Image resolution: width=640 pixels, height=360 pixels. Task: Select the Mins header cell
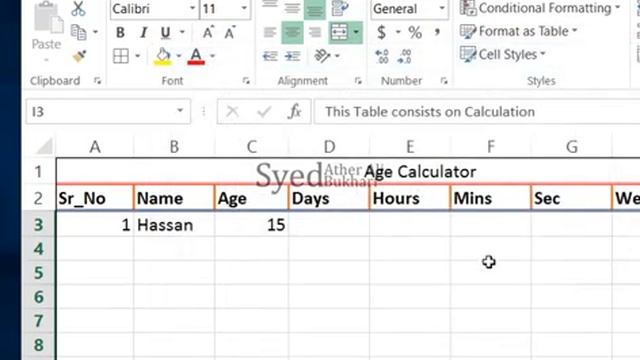(491, 198)
